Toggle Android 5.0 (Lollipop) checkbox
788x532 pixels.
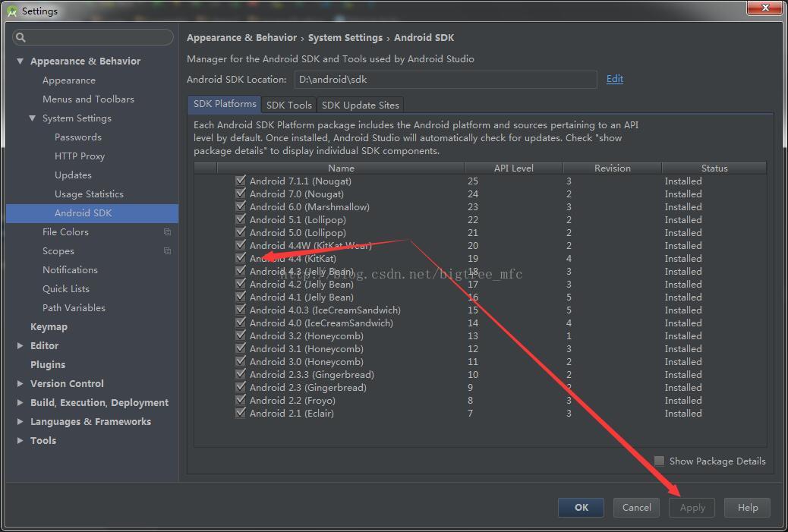241,232
